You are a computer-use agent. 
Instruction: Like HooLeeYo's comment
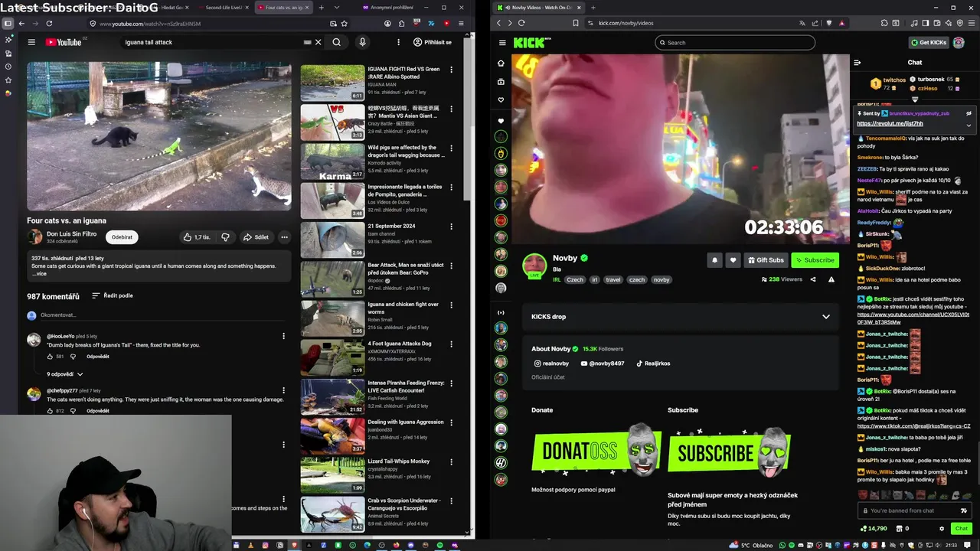point(51,357)
